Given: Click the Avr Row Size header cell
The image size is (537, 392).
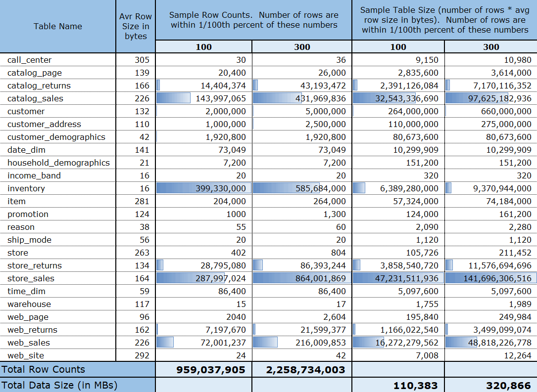Looking at the screenshot, I should [135, 26].
